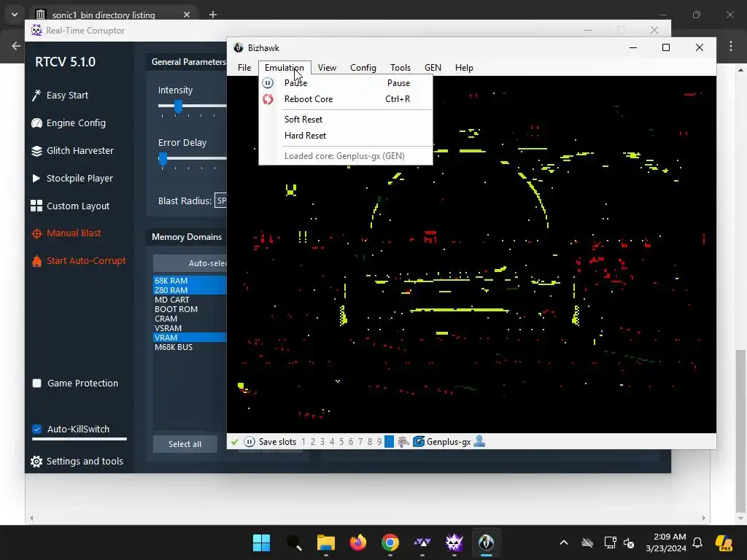This screenshot has height=560, width=747.
Task: Enable the Game Protection checkbox
Action: tap(36, 384)
